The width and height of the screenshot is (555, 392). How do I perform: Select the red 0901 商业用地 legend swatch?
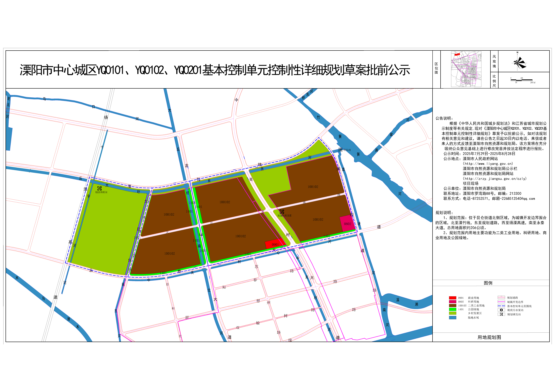click(453, 298)
